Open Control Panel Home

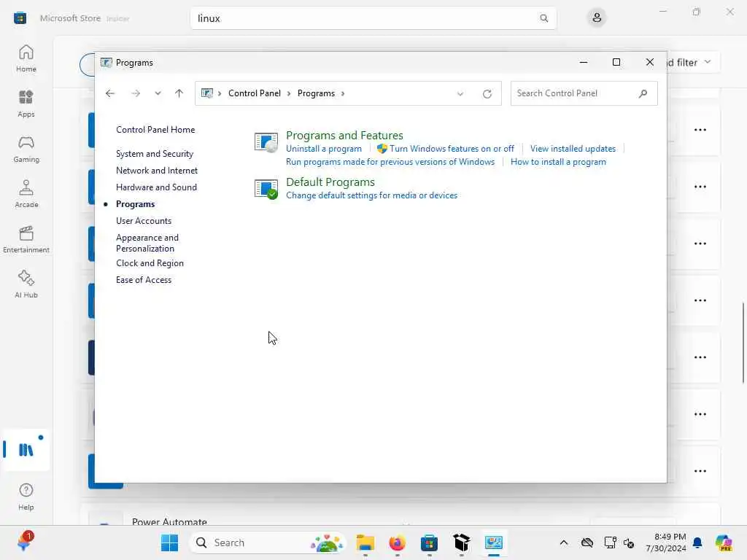[155, 130]
